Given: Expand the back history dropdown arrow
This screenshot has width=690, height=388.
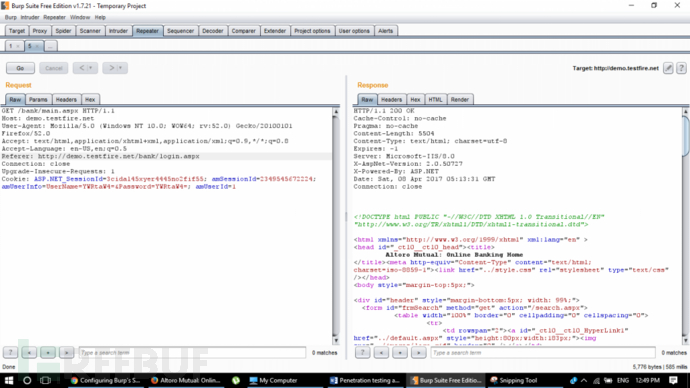Looking at the screenshot, I should [x=91, y=68].
